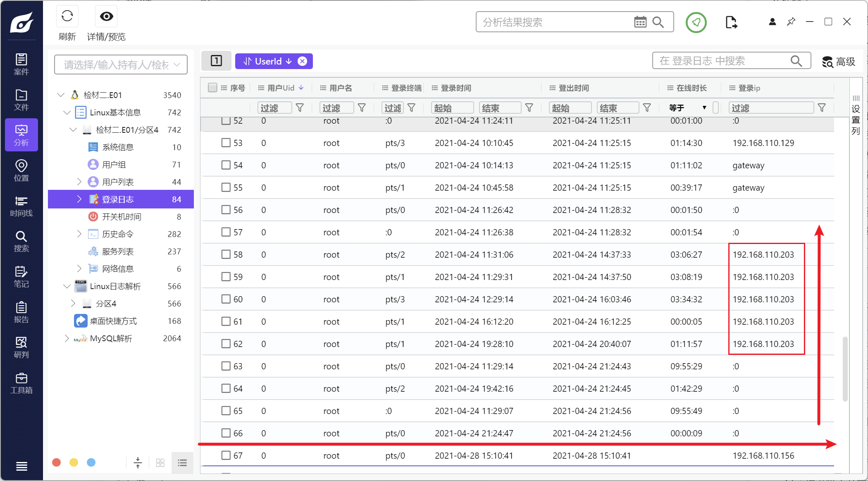Click the green shield icon
Viewport: 868px width, 481px height.
tap(696, 22)
